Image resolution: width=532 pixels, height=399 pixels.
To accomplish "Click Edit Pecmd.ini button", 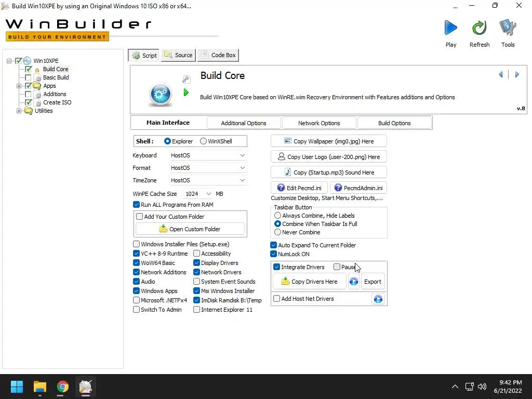I will click(x=299, y=188).
